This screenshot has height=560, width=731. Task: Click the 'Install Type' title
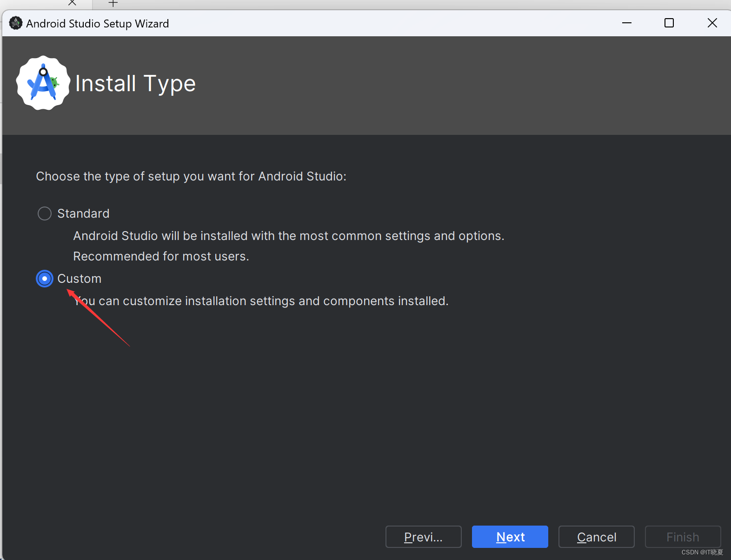pyautogui.click(x=135, y=84)
